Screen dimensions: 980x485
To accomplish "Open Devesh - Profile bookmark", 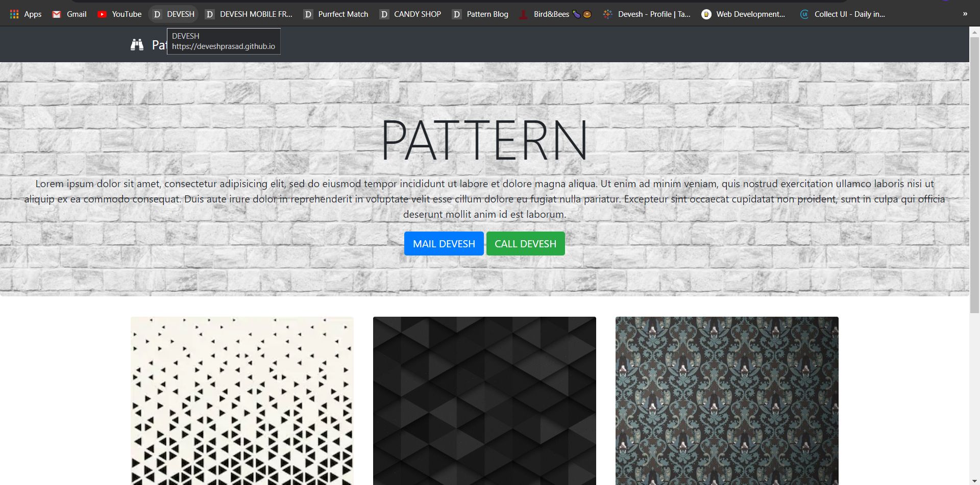I will point(647,14).
